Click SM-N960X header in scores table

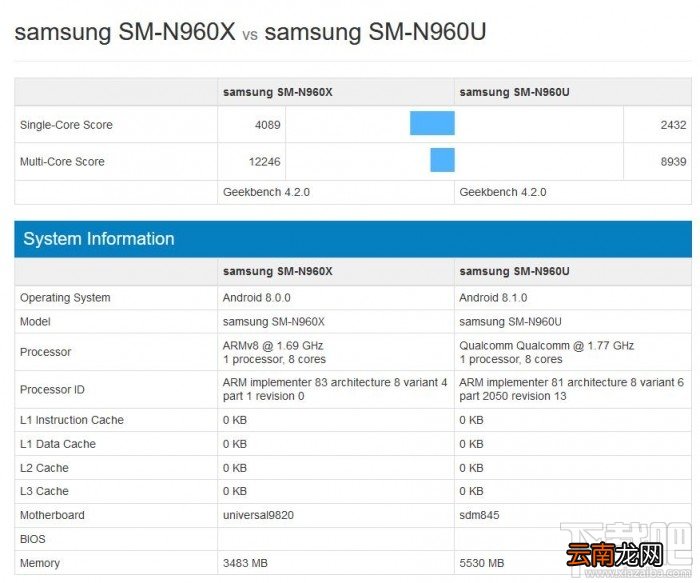click(278, 92)
